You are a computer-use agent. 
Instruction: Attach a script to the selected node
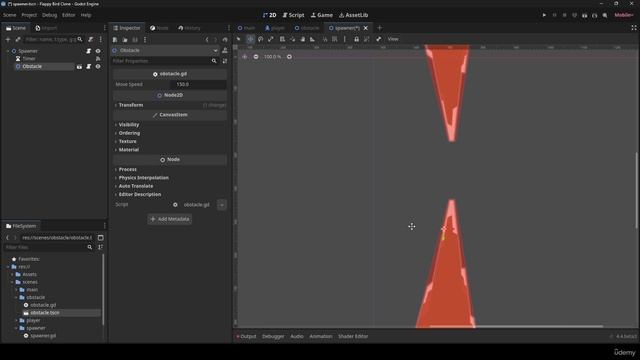click(x=91, y=39)
